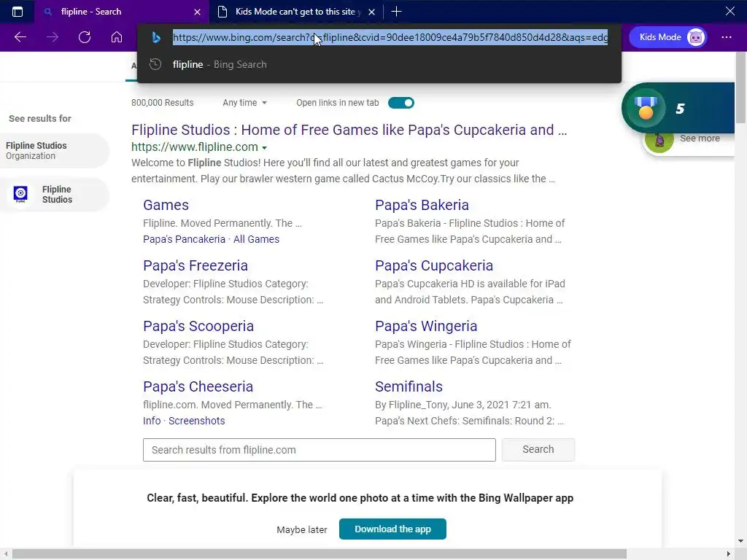Dismiss with Maybe later

(x=301, y=529)
